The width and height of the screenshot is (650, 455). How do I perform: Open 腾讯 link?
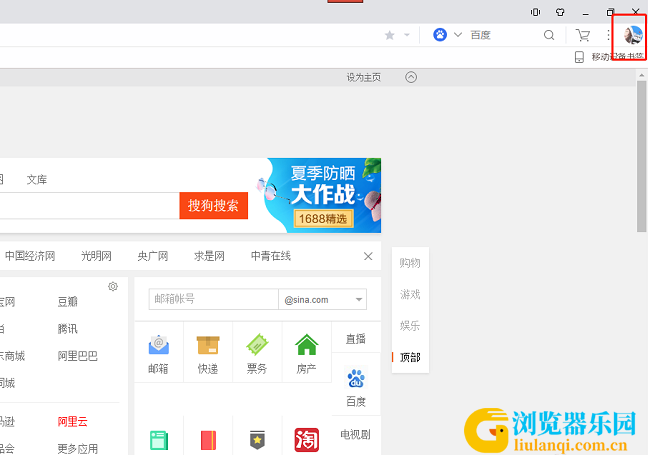tap(68, 329)
